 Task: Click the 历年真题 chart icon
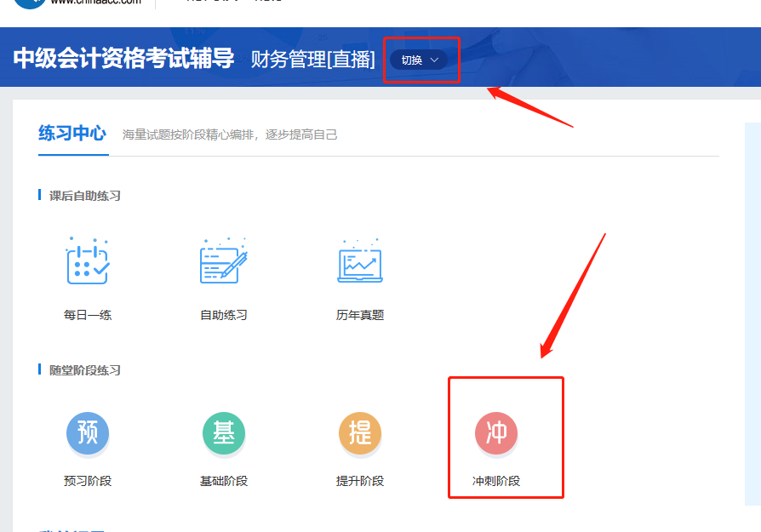[358, 261]
